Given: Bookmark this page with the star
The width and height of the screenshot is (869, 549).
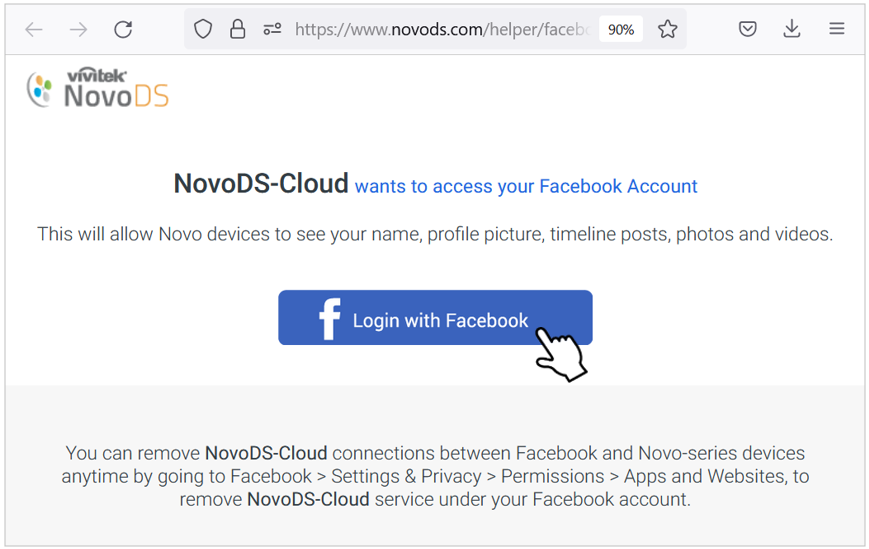Looking at the screenshot, I should coord(667,29).
